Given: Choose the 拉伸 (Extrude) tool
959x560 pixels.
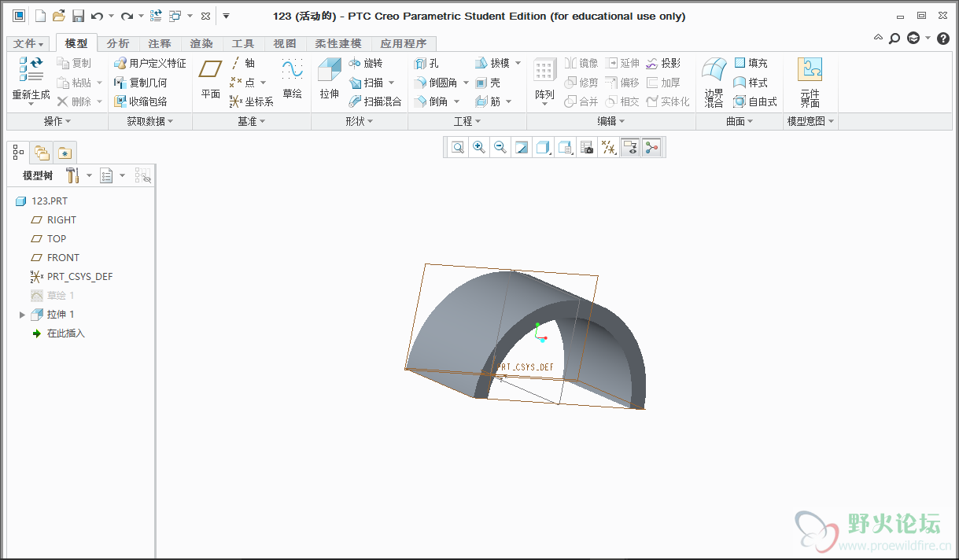Looking at the screenshot, I should [329, 80].
